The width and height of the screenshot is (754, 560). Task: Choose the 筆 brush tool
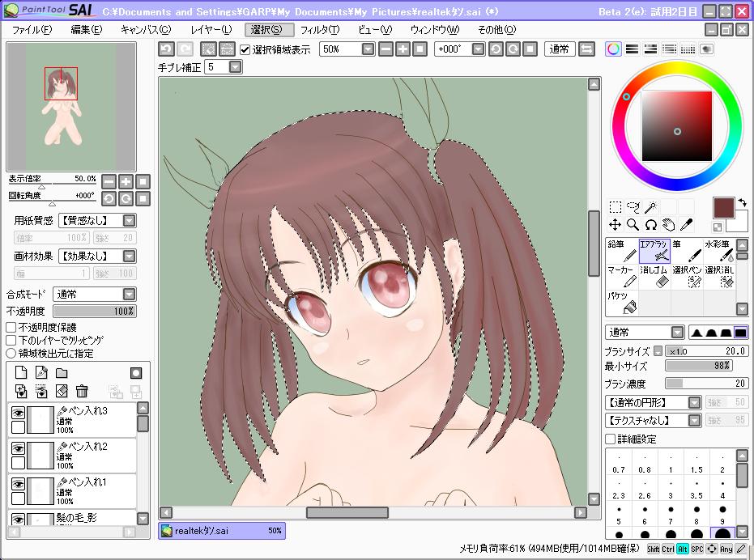click(687, 251)
